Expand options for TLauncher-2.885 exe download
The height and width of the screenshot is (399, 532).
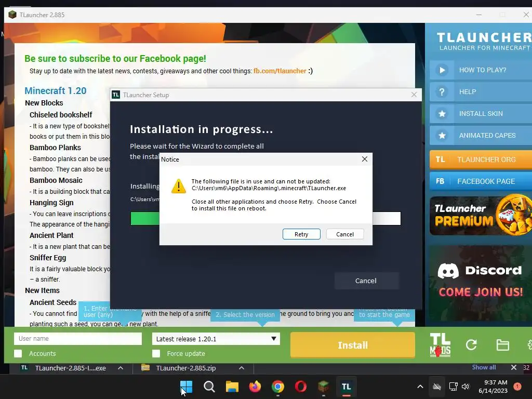pyautogui.click(x=121, y=368)
